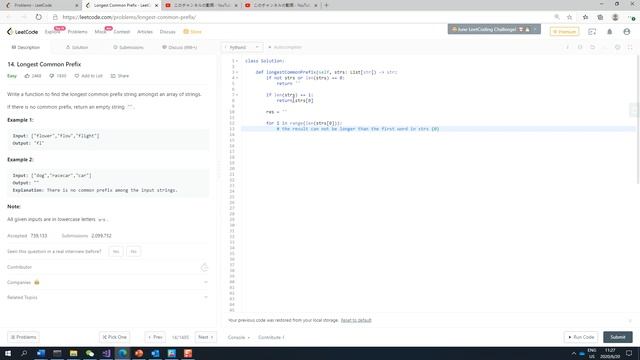Click Reset to default link
The width and height of the screenshot is (640, 360).
click(x=356, y=320)
